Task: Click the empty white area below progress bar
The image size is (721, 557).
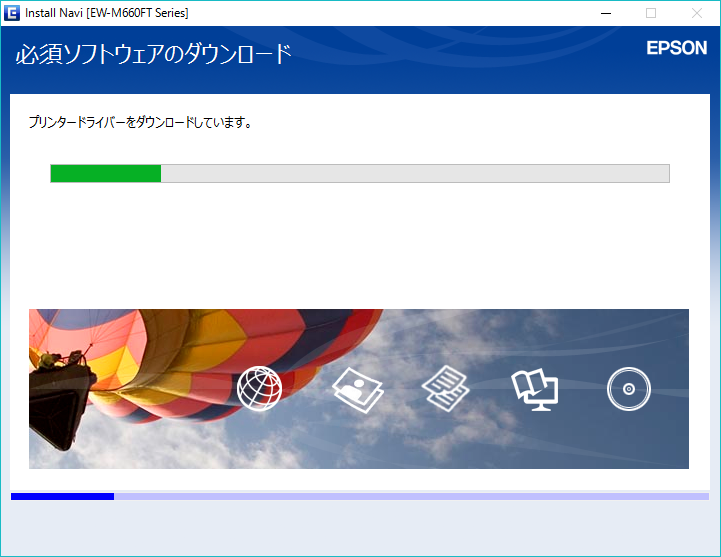Action: pyautogui.click(x=360, y=245)
